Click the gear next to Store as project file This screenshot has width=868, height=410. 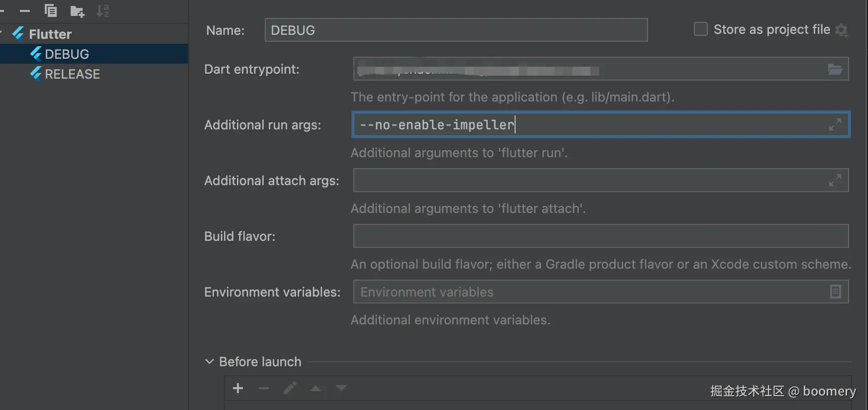point(841,30)
